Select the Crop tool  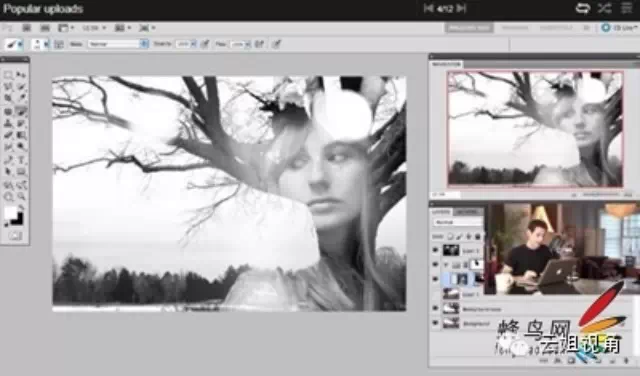click(x=8, y=98)
